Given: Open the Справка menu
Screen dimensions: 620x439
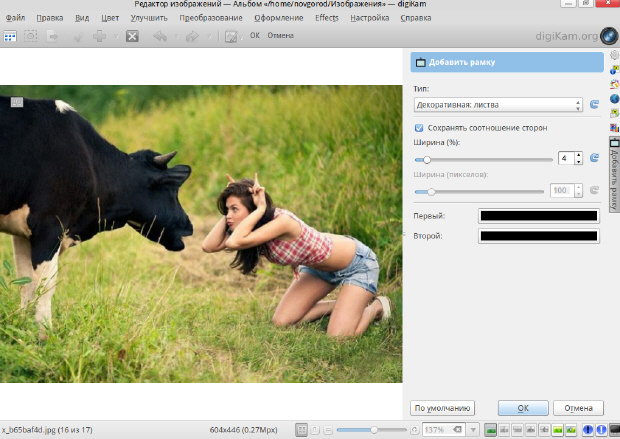Looking at the screenshot, I should 416,18.
